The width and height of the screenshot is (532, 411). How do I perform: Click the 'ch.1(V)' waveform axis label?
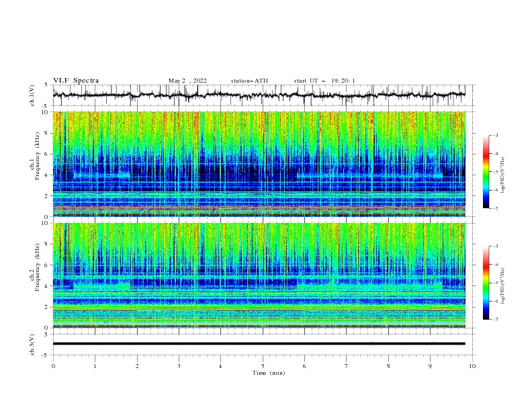(32, 95)
